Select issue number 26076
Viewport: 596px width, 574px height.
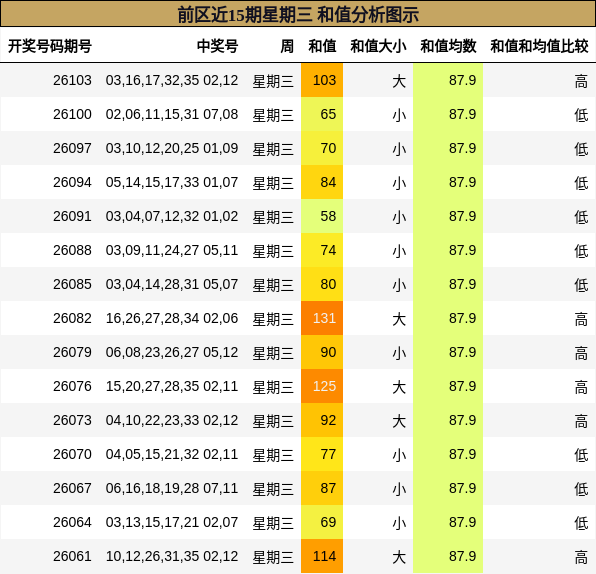pos(72,386)
